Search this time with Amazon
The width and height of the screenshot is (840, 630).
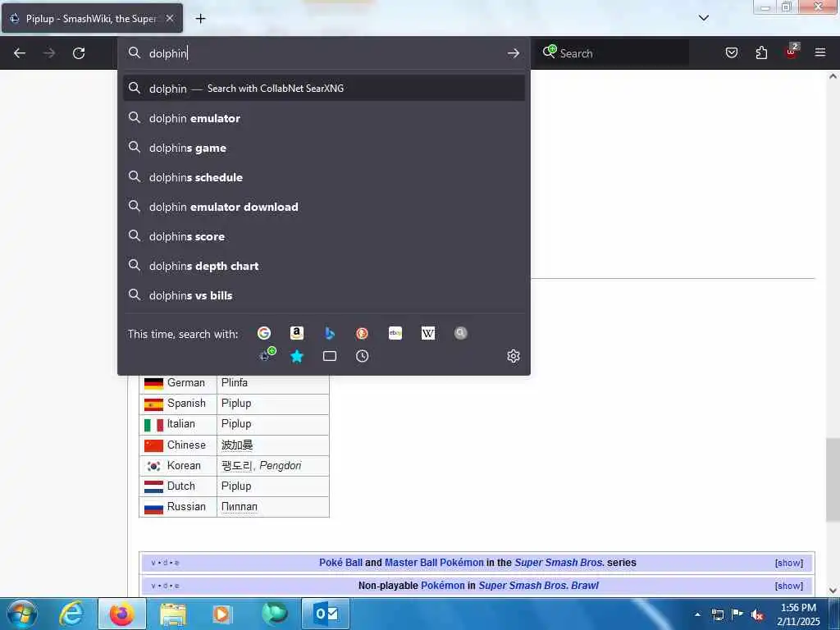(x=297, y=333)
